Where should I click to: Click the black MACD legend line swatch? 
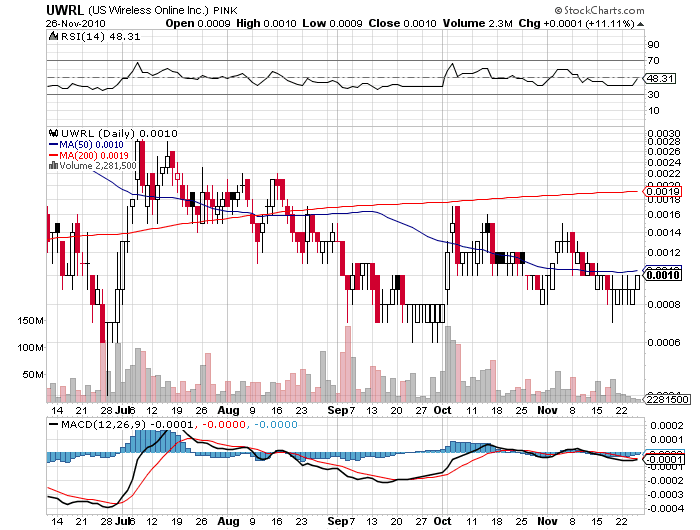[x=54, y=424]
